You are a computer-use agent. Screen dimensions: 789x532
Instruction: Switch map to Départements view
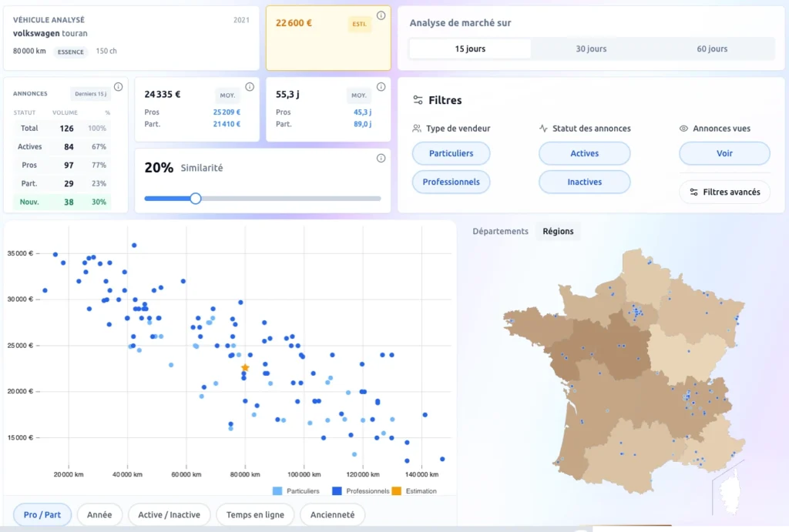(500, 231)
